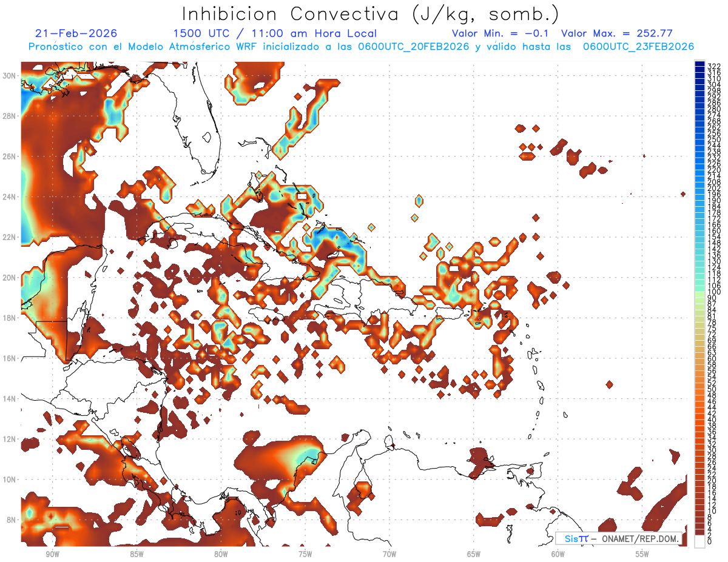Click the date "21-Feb-2026"

point(76,33)
